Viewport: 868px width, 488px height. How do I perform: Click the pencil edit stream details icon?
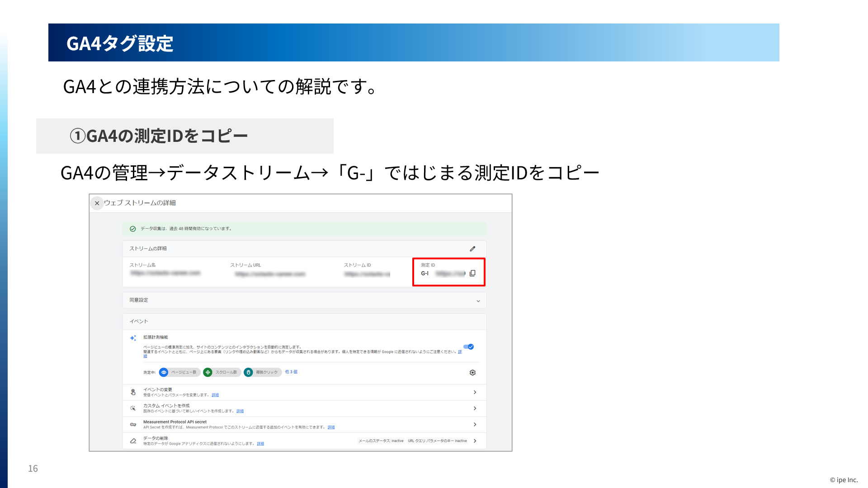[x=472, y=249]
